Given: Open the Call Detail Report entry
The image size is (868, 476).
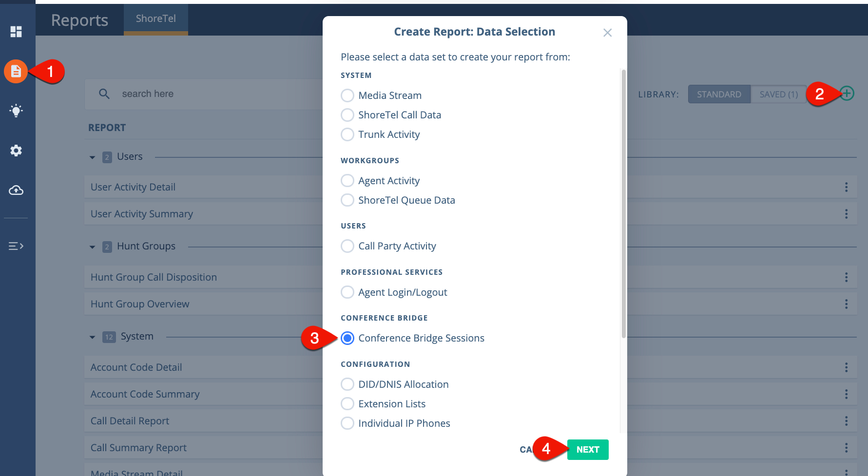Looking at the screenshot, I should (130, 421).
